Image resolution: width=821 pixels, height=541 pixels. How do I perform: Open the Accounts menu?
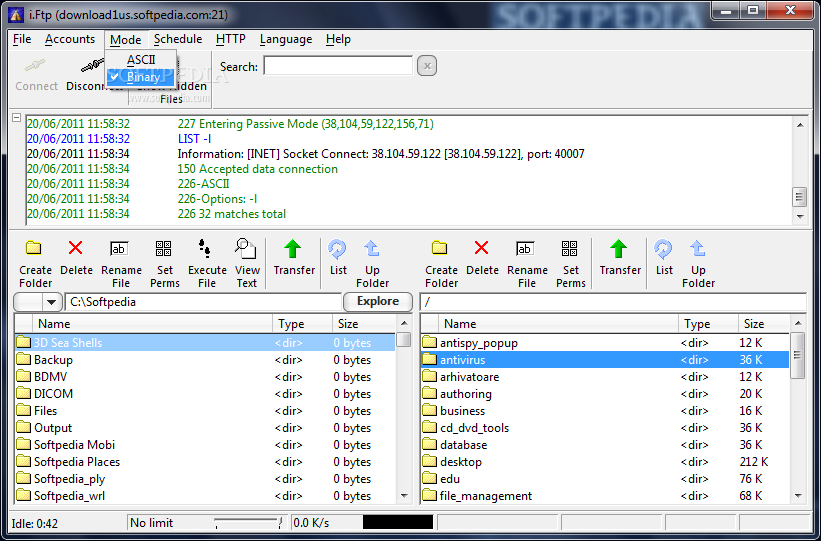pos(70,39)
